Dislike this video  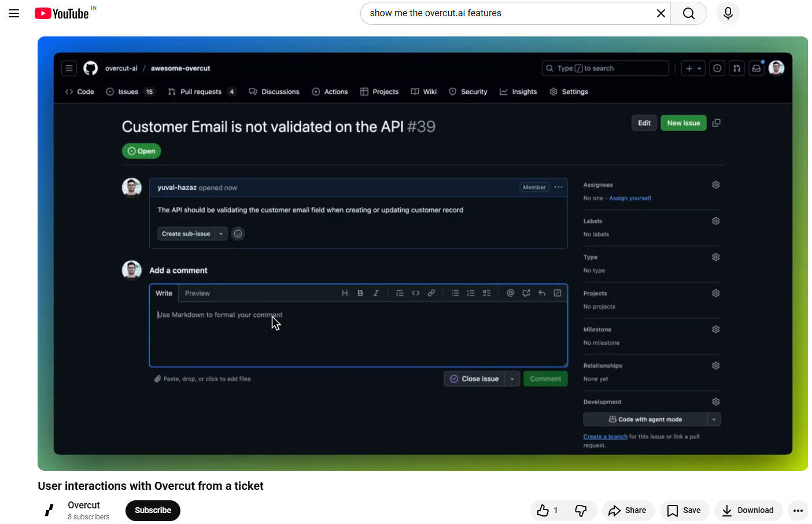coord(581,510)
